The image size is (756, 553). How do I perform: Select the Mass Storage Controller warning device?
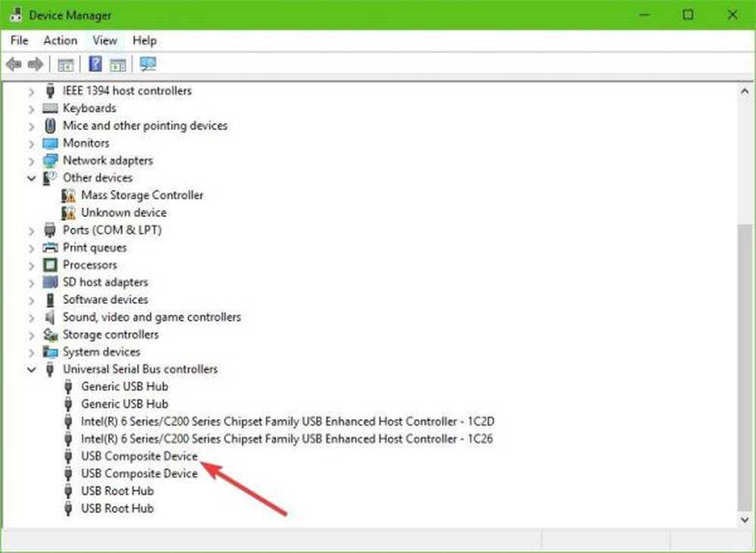point(141,195)
